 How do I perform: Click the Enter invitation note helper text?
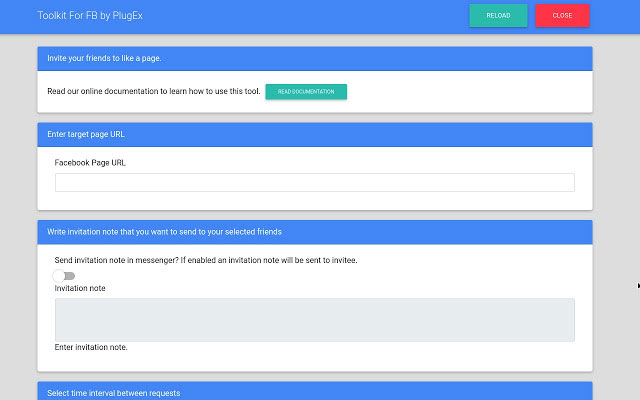click(91, 348)
